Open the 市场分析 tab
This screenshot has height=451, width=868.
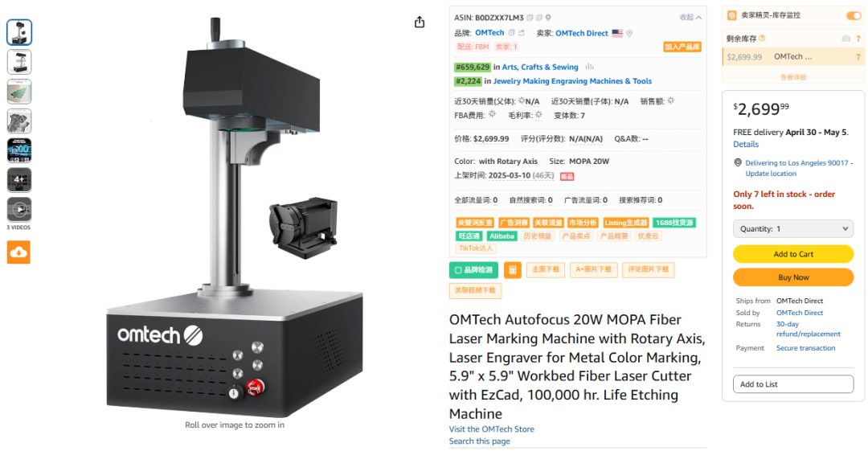point(583,223)
